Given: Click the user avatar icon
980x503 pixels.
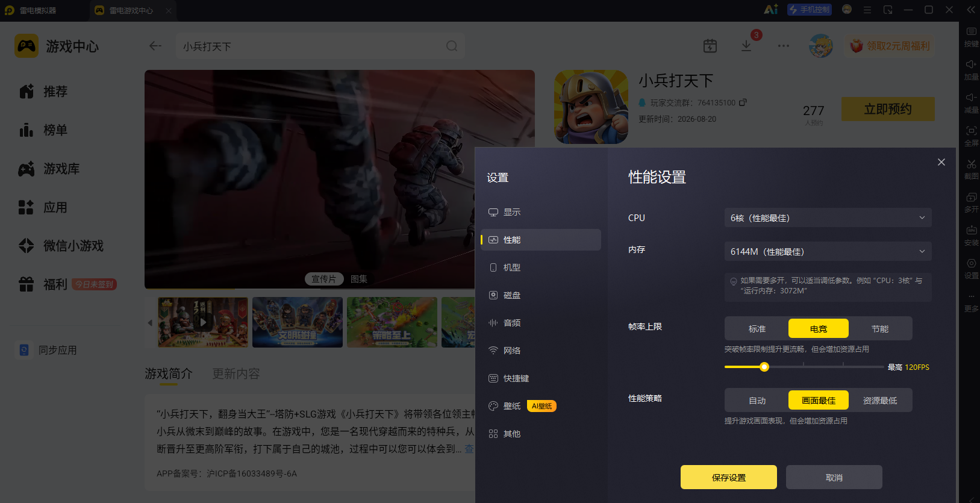Looking at the screenshot, I should pos(821,46).
